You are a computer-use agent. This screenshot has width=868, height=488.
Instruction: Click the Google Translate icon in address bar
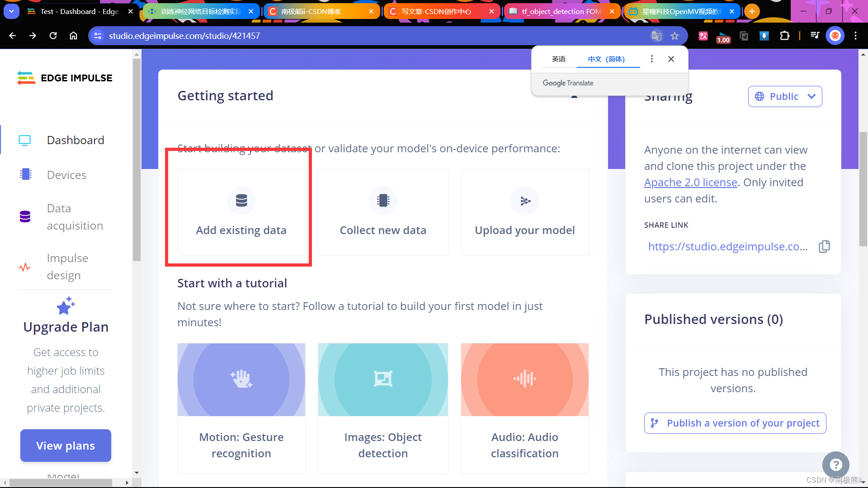pyautogui.click(x=656, y=36)
